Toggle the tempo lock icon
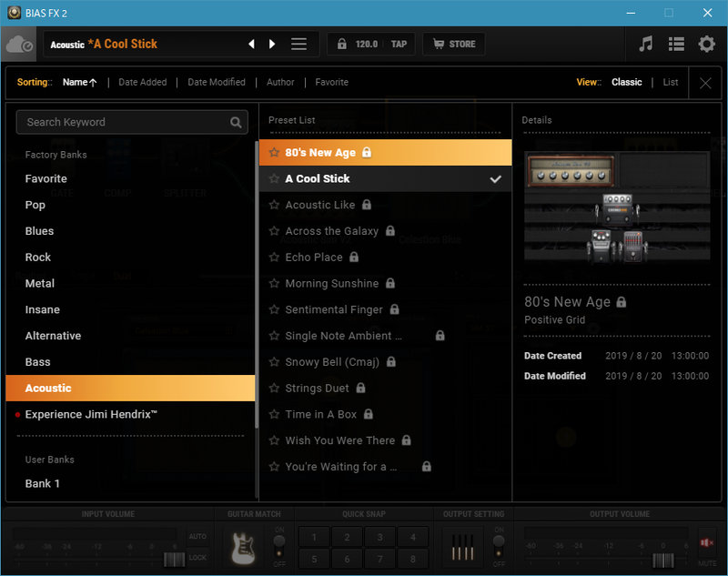 (x=342, y=44)
